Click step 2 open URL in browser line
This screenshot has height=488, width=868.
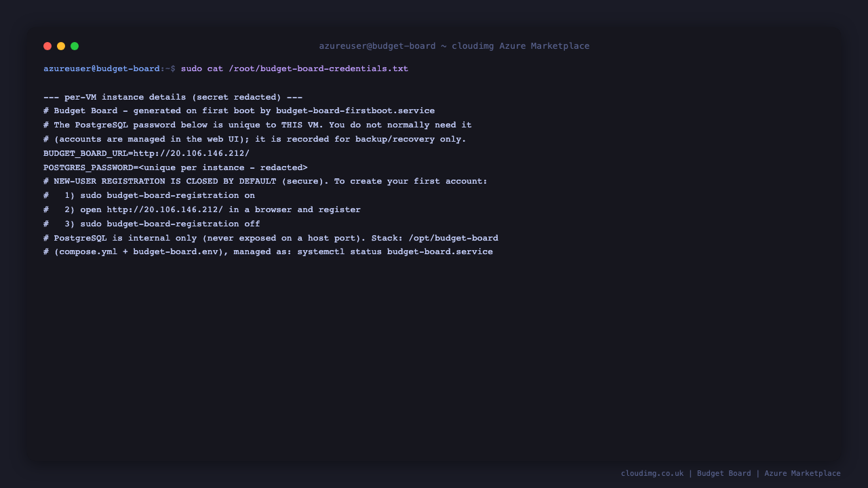(202, 209)
